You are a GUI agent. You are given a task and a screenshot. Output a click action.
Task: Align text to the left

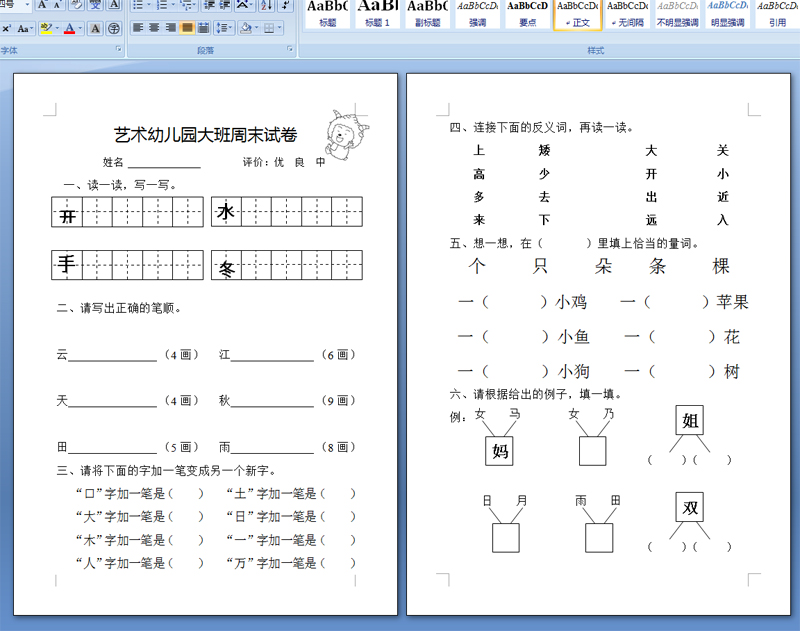click(x=138, y=28)
